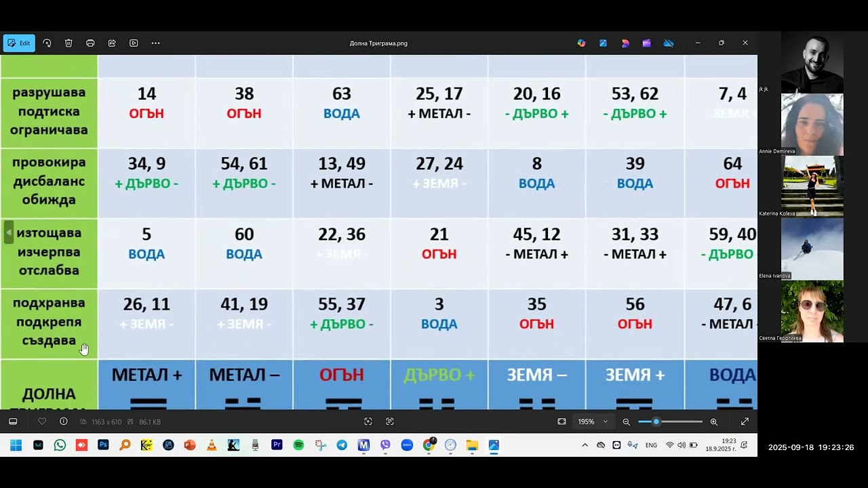Show file info with the info icon
The height and width of the screenshot is (488, 868).
pos(64,422)
